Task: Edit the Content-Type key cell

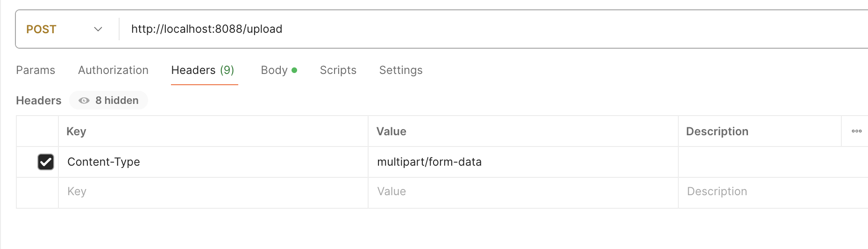Action: coord(104,162)
